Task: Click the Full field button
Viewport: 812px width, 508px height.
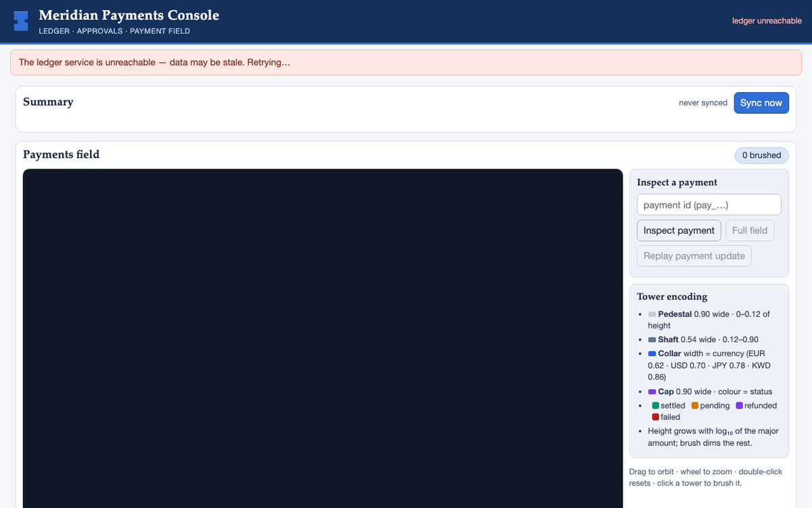Action: point(750,230)
